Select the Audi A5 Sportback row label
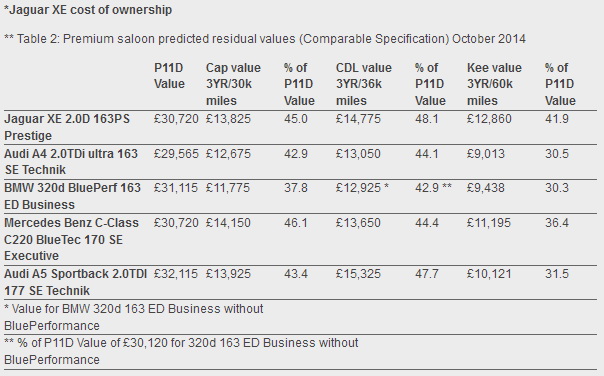604x376 pixels. tap(76, 282)
